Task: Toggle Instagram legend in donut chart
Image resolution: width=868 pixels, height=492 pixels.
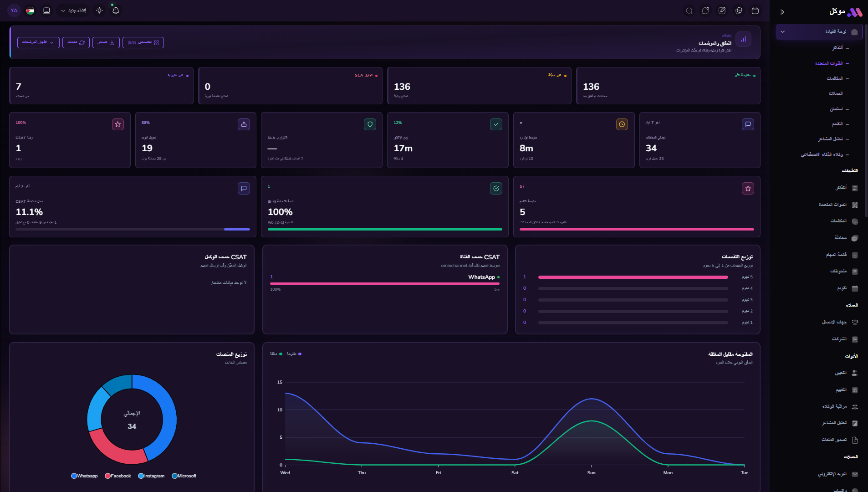Action: point(151,476)
